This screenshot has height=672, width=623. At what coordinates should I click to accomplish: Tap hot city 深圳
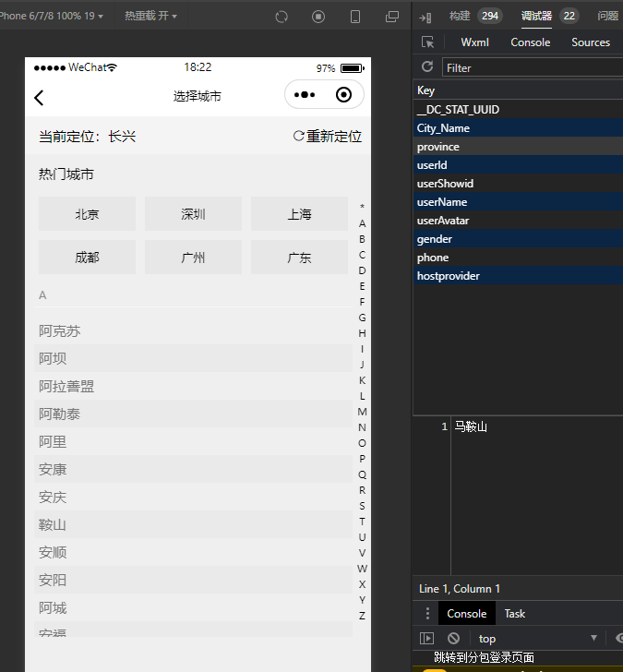click(x=193, y=214)
